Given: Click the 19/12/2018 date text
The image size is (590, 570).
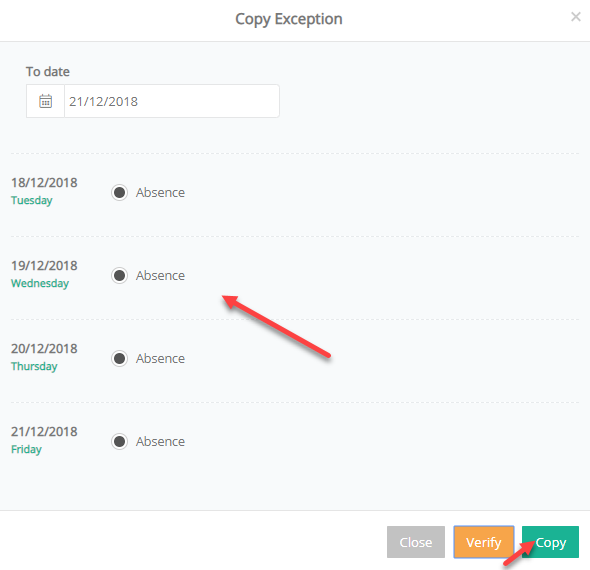Looking at the screenshot, I should pyautogui.click(x=44, y=266).
